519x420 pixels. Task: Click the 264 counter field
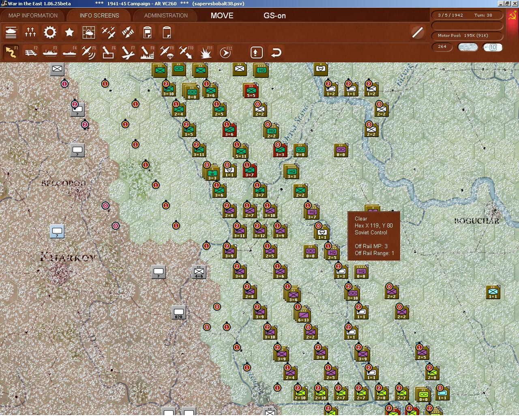[442, 47]
